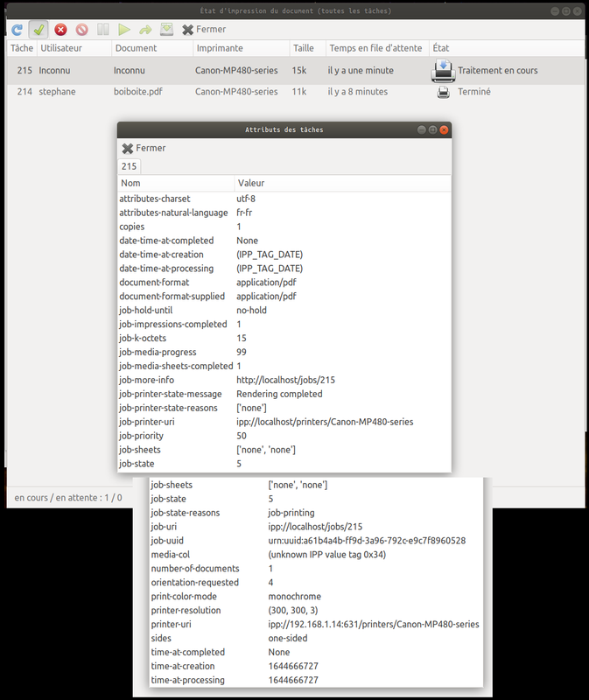Select the media-col row

(x=316, y=555)
